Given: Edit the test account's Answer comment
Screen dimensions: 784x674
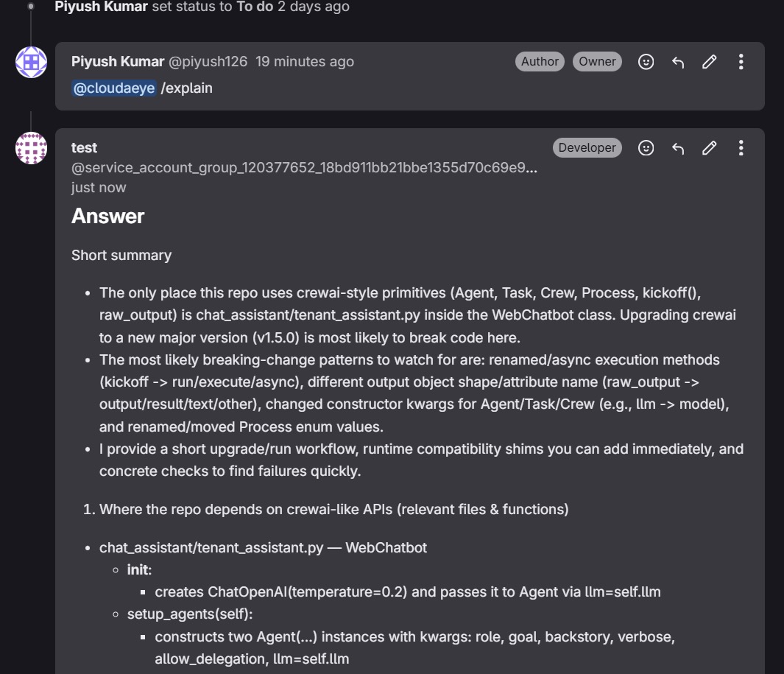Looking at the screenshot, I should click(710, 147).
